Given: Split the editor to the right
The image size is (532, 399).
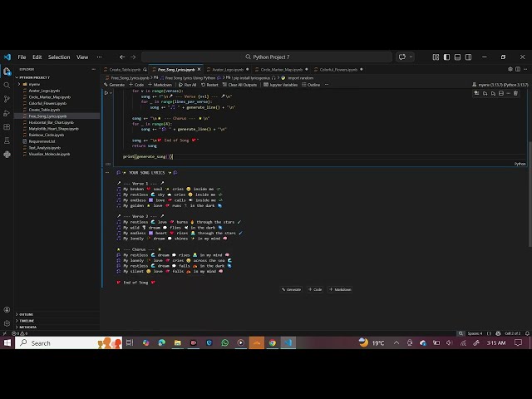Looking at the screenshot, I should click(x=518, y=69).
